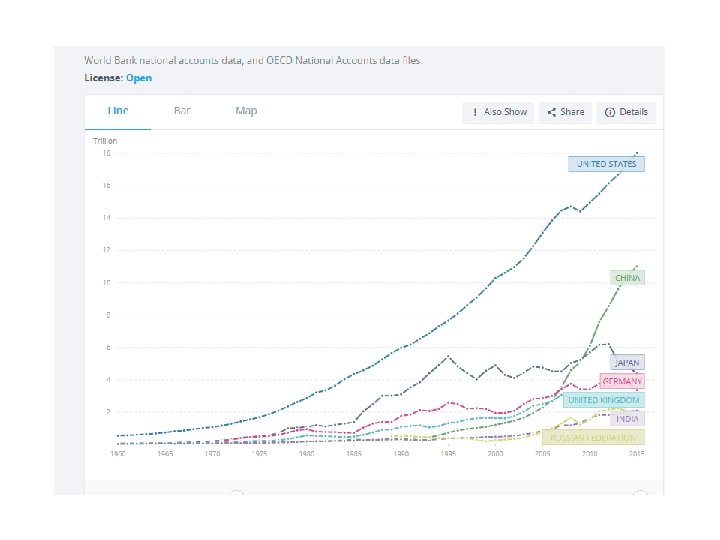The height and width of the screenshot is (540, 720).
Task: Select the Russian Federation series label
Action: click(593, 437)
